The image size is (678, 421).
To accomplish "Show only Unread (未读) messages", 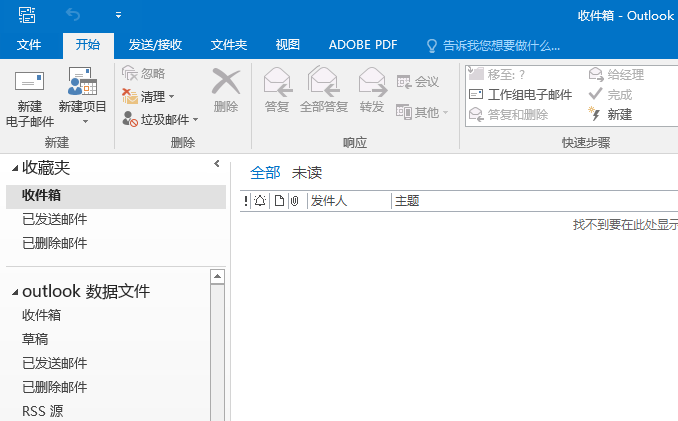I will click(307, 173).
